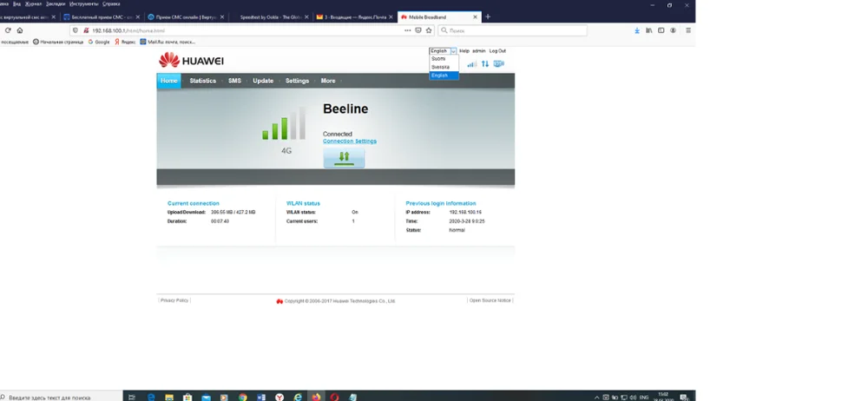Choose highlighted English language option
This screenshot has width=868, height=401.
[444, 76]
